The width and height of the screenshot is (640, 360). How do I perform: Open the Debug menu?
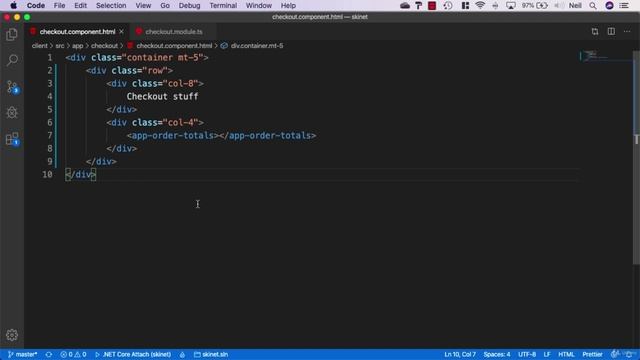(189, 5)
